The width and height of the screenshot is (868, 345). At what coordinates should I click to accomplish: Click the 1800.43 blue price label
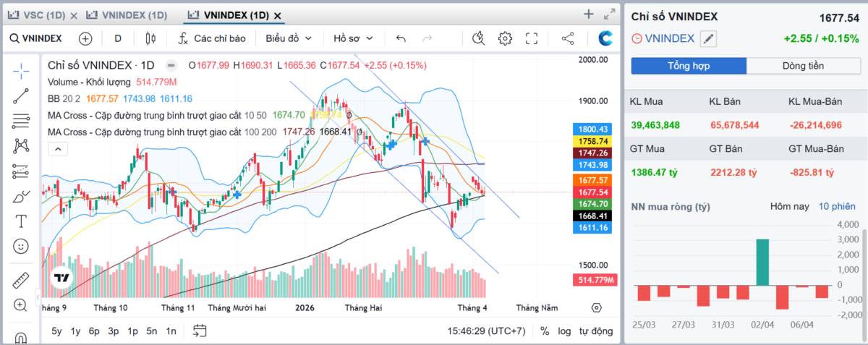pyautogui.click(x=593, y=129)
